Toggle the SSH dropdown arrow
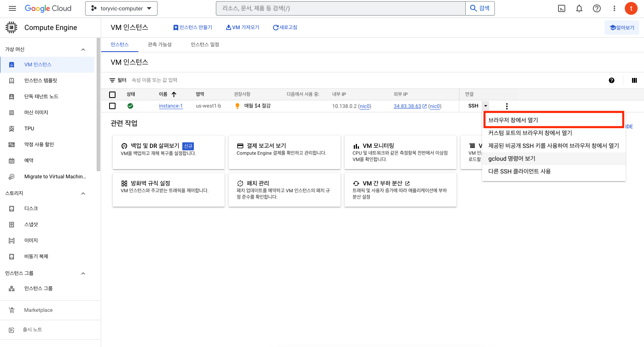The height and width of the screenshot is (347, 644). 486,106
